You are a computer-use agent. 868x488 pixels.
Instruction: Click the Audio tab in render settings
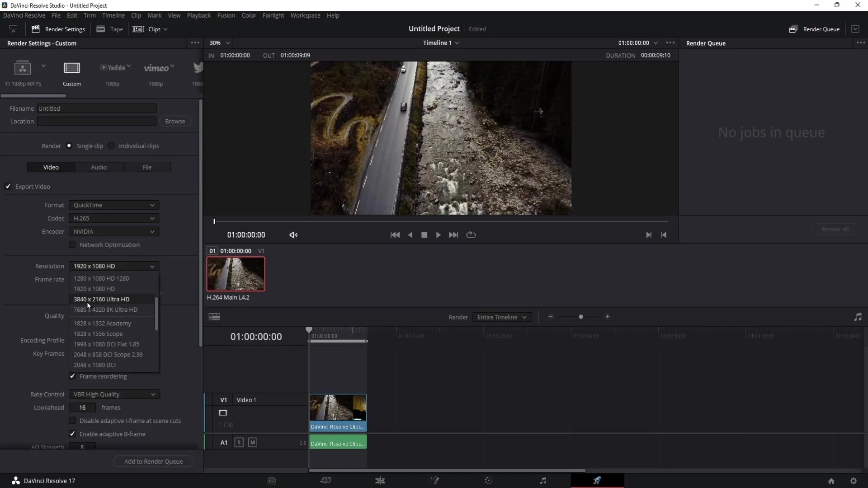click(x=98, y=167)
